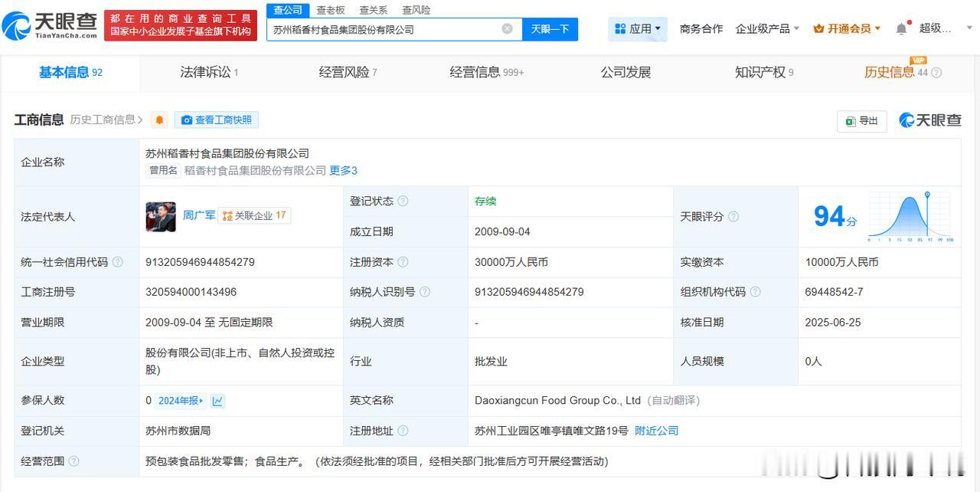
Task: Click the help icon next to 组织机构代码
Action: (x=755, y=292)
